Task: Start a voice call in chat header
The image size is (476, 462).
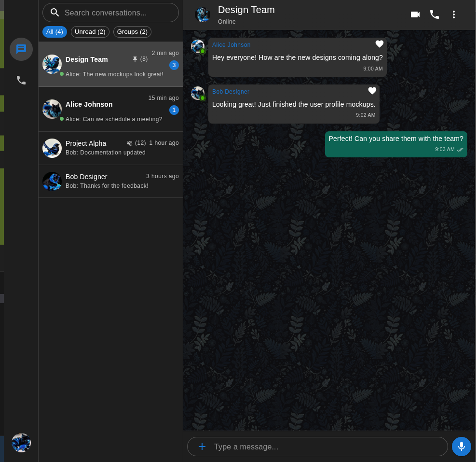Action: [x=435, y=14]
